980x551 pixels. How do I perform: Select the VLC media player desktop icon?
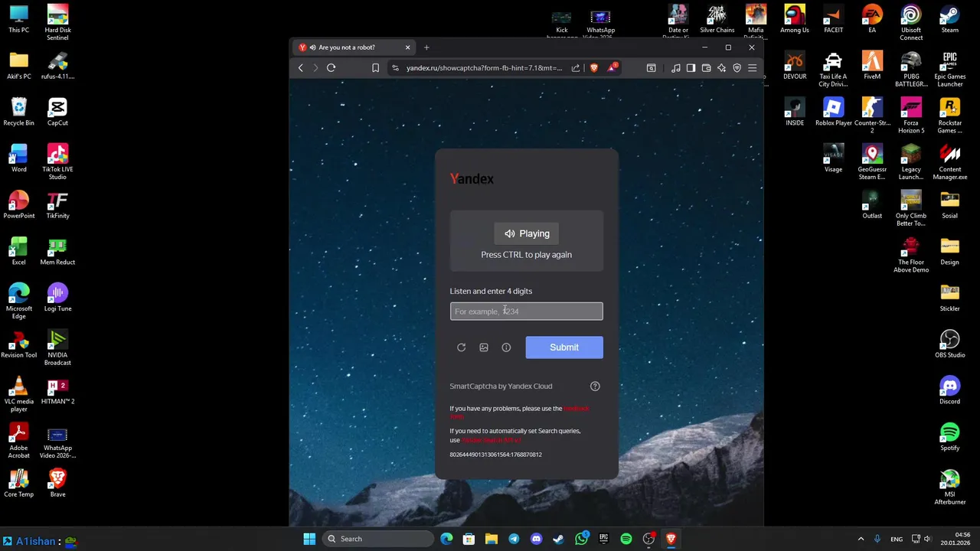[18, 394]
